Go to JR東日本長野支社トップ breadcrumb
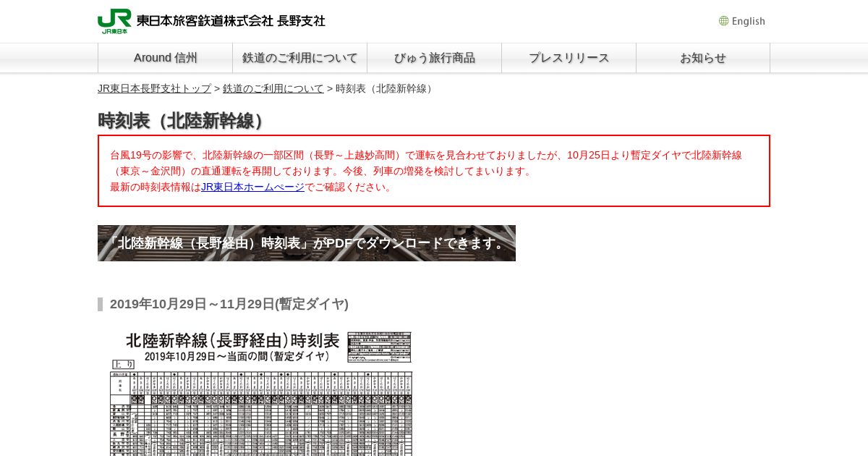The height and width of the screenshot is (456, 868). pos(155,88)
